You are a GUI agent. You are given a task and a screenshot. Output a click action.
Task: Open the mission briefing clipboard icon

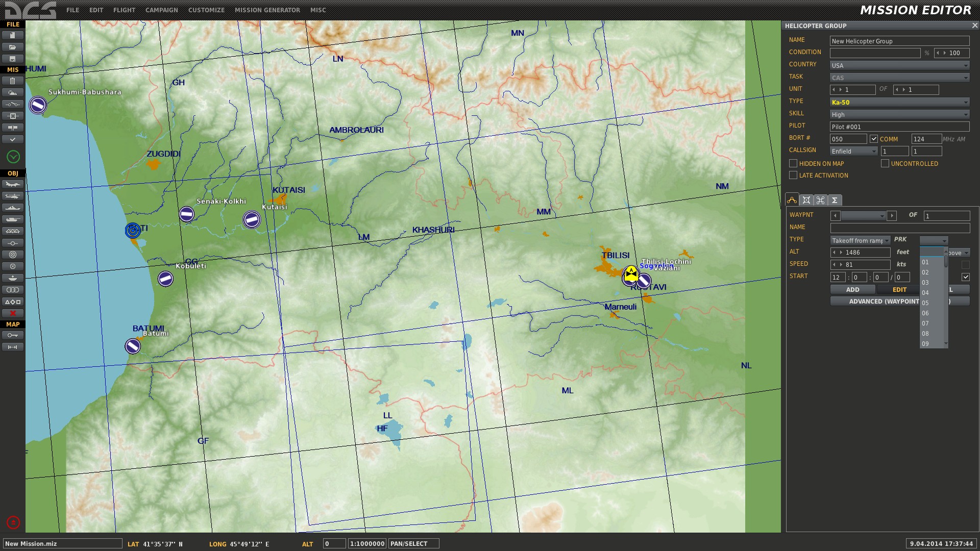click(x=13, y=81)
